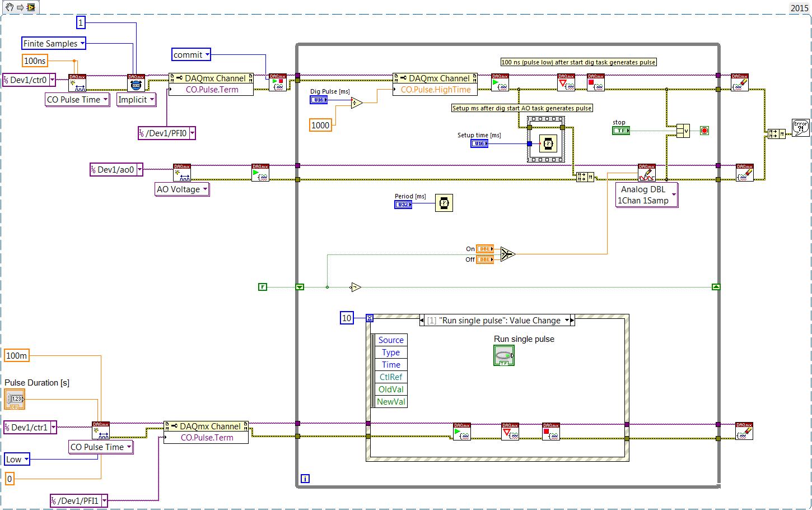Select the DAQmx Start Task node on the AO line
Viewport: 812px width, 510px height.
click(x=260, y=173)
